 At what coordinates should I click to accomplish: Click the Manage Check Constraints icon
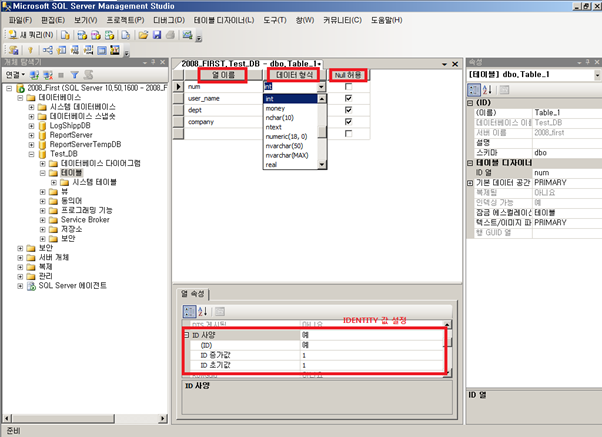pyautogui.click(x=102, y=50)
